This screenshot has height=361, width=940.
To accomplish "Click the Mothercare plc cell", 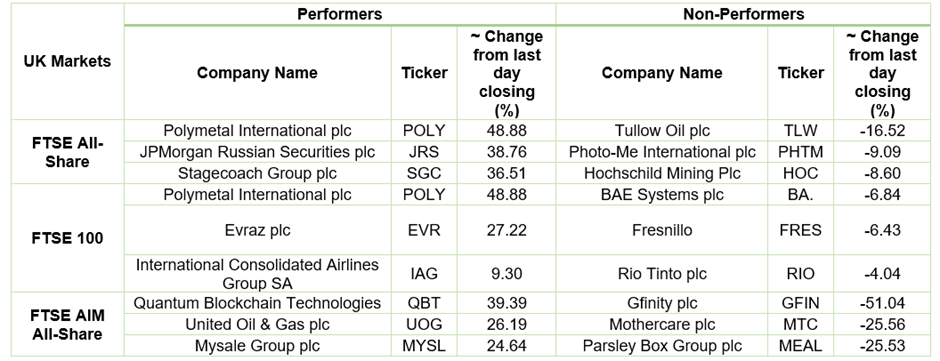I will [662, 324].
